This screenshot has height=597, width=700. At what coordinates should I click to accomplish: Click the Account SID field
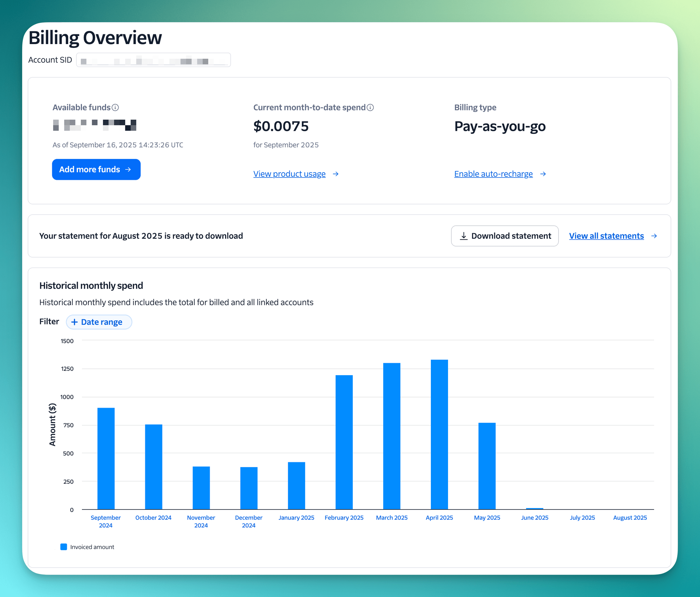click(153, 60)
